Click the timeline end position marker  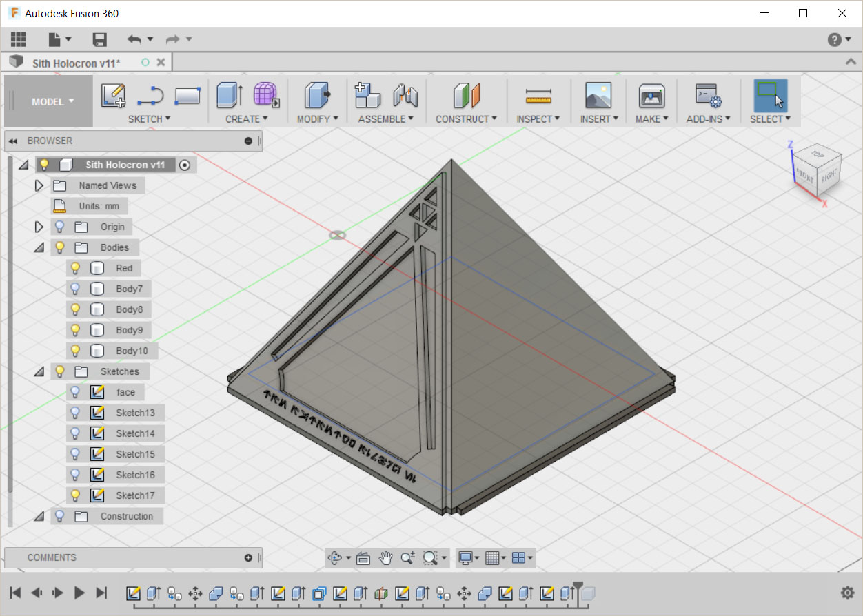(578, 586)
